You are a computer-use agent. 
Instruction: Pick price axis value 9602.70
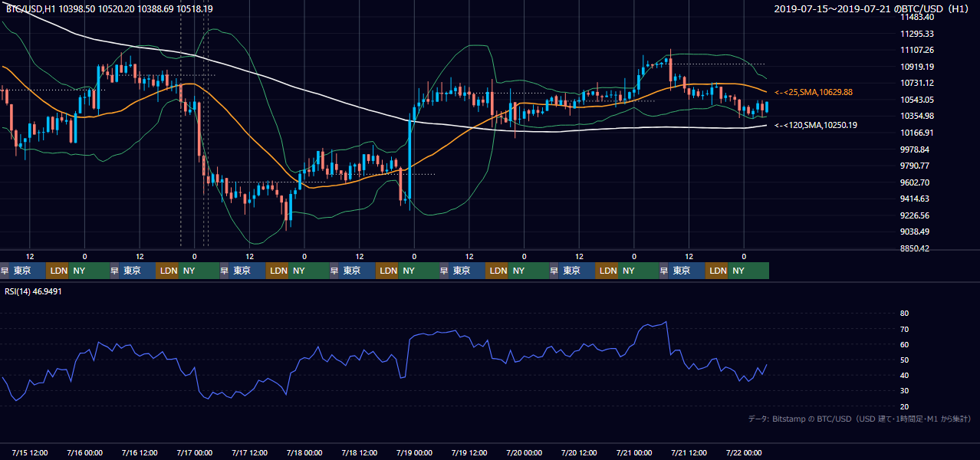(915, 182)
